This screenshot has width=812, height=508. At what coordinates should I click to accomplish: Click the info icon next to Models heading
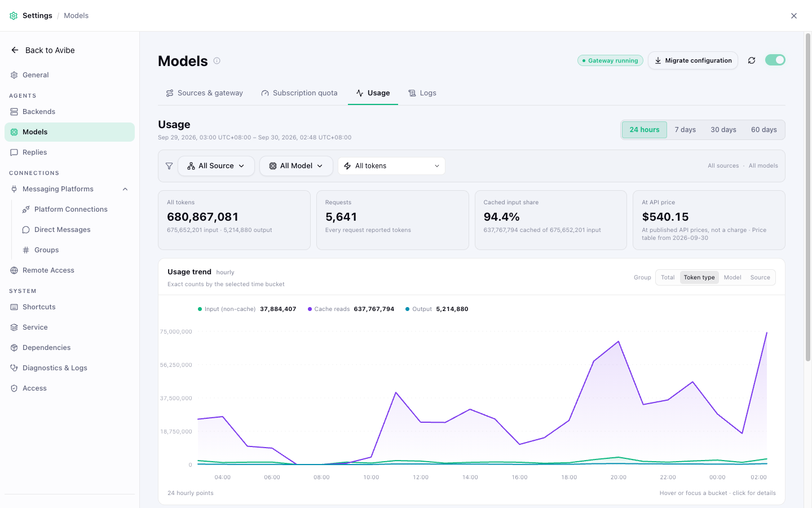217,61
